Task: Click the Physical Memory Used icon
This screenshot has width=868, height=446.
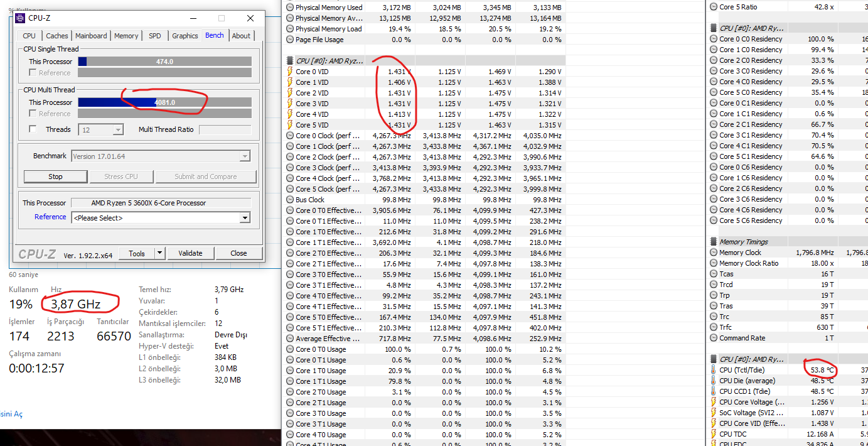Action: tap(289, 8)
